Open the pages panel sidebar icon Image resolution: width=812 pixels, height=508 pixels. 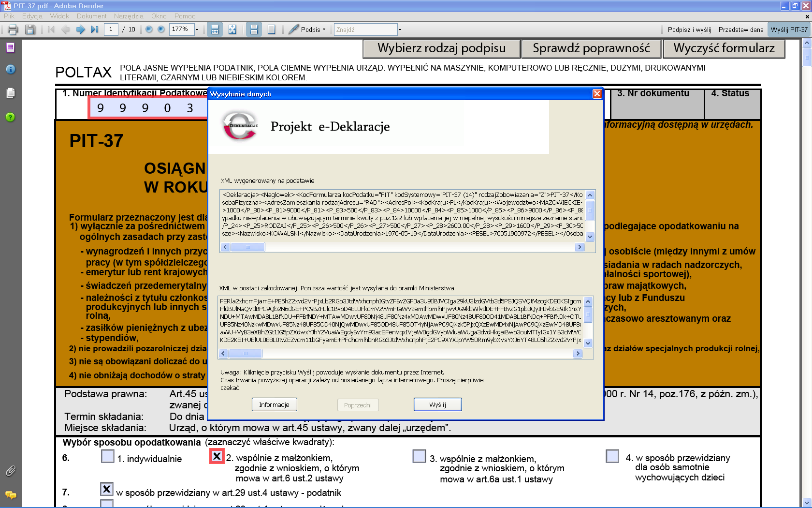point(11,92)
